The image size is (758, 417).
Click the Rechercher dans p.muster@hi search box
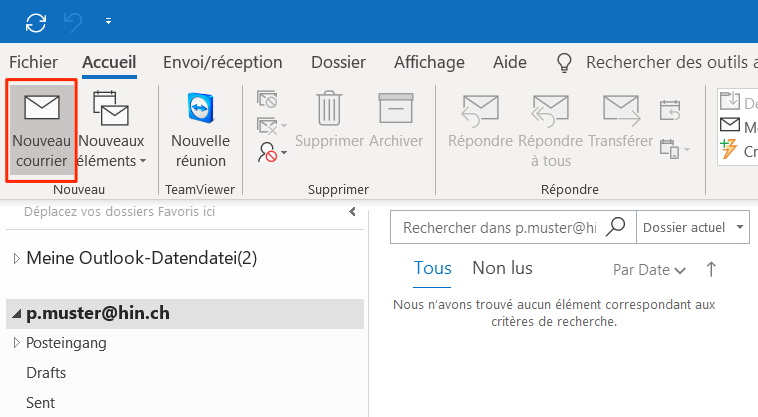pyautogui.click(x=499, y=228)
